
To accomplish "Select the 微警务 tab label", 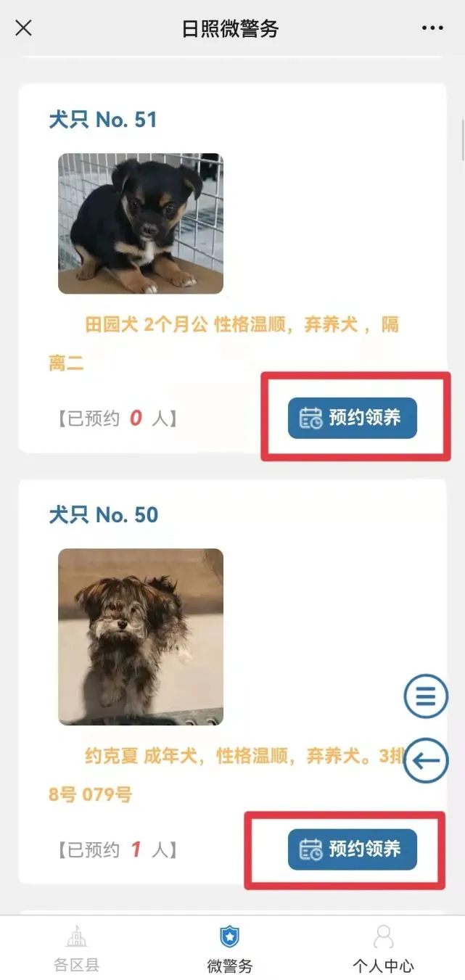I will pos(230,966).
